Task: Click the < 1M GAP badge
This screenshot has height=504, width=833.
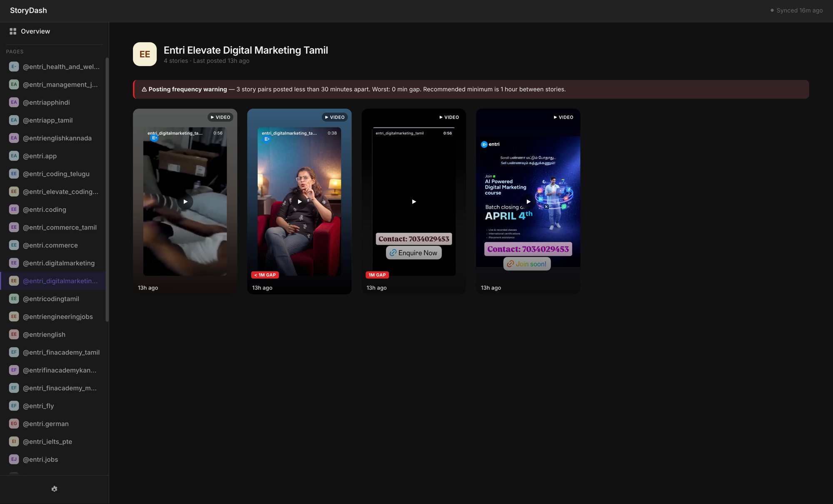Action: pyautogui.click(x=265, y=275)
